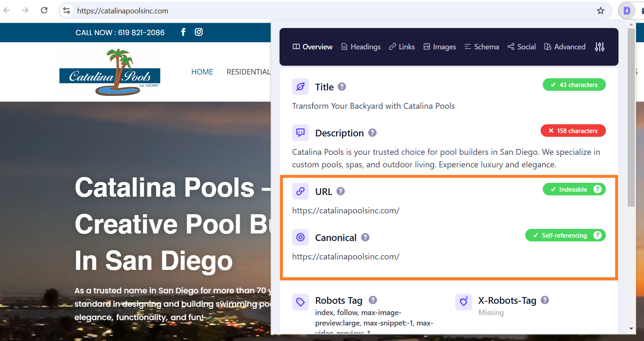
Task: Reload the page with refresh button
Action: pyautogui.click(x=44, y=10)
